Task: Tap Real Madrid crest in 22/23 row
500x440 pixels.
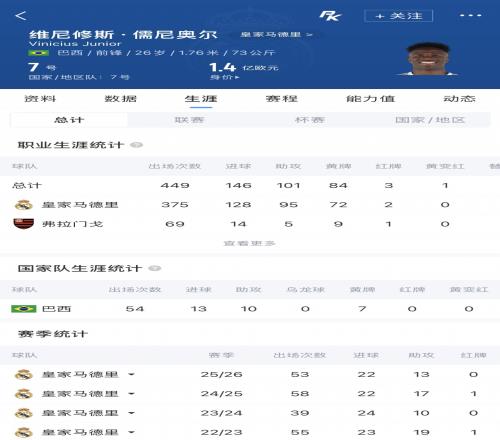Action: 24,432
